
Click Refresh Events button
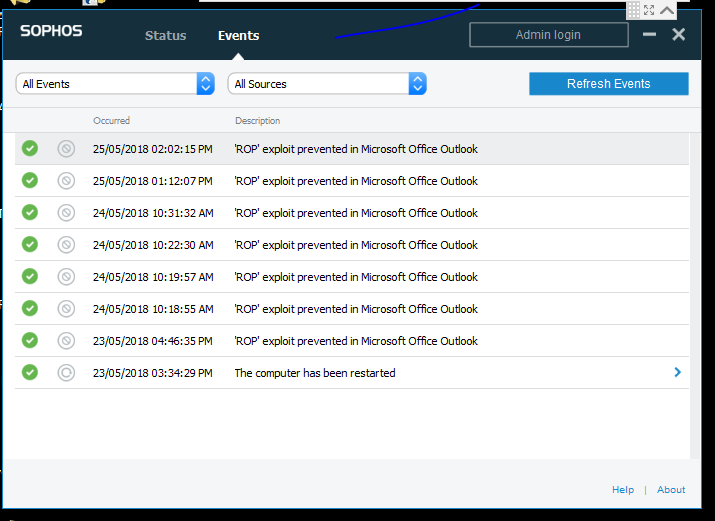(609, 84)
